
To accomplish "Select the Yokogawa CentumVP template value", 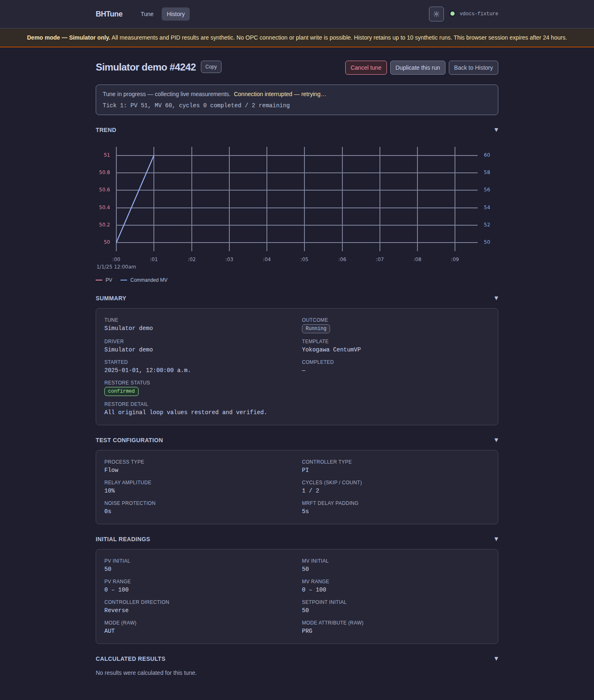I will 331,350.
